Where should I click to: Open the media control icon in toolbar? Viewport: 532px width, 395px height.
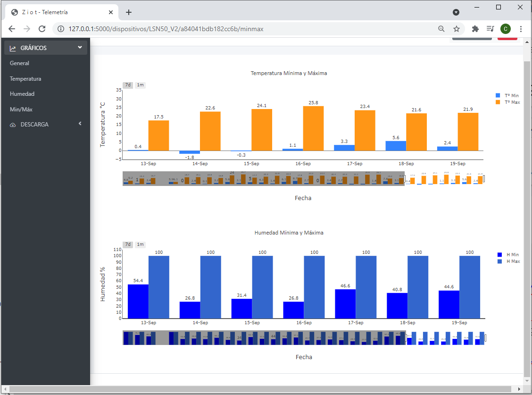[490, 29]
